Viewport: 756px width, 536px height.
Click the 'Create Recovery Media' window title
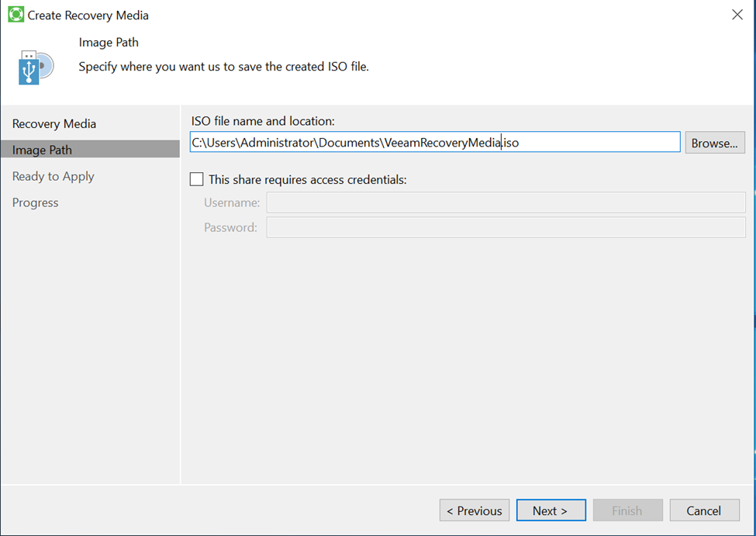[x=88, y=15]
